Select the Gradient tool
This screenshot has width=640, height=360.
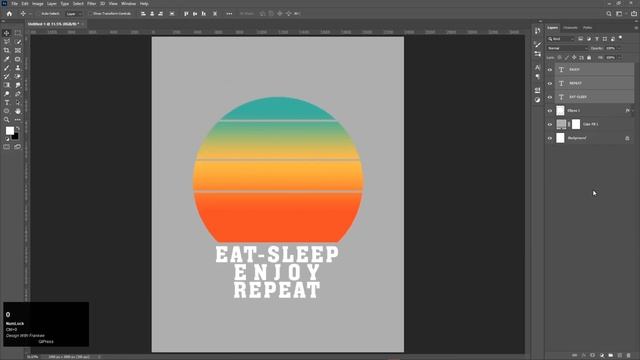tap(7, 85)
